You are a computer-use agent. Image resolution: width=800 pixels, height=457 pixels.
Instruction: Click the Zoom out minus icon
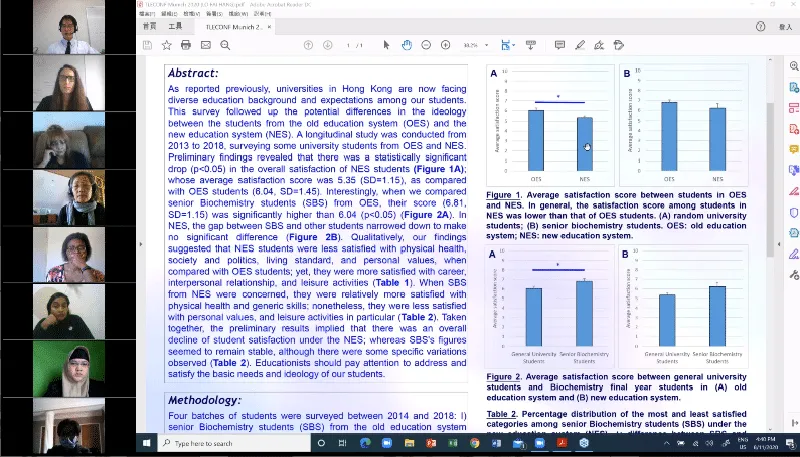(426, 45)
